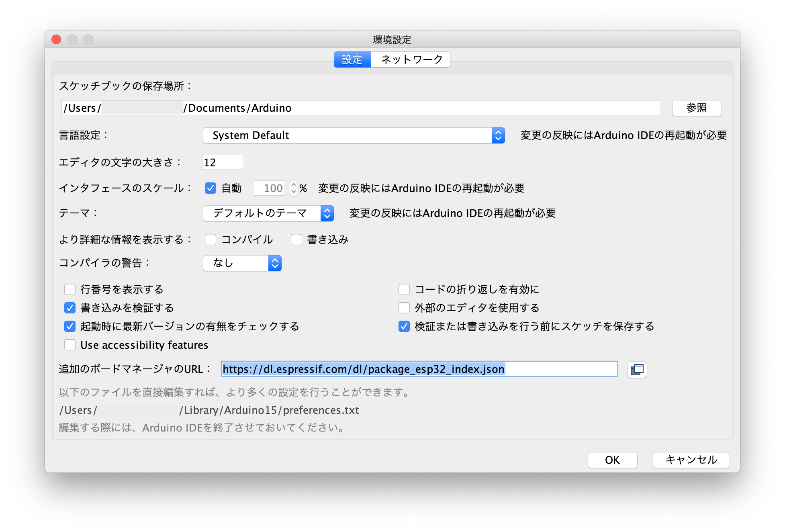785x532 pixels.
Task: Enable 行番号を表示する checkbox
Action: tap(70, 289)
